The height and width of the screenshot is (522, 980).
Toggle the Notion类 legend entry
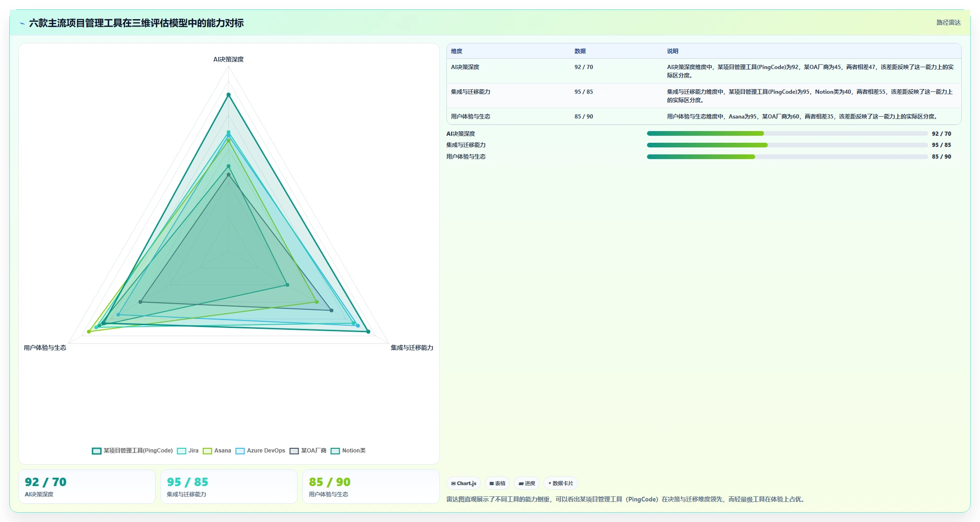click(348, 451)
